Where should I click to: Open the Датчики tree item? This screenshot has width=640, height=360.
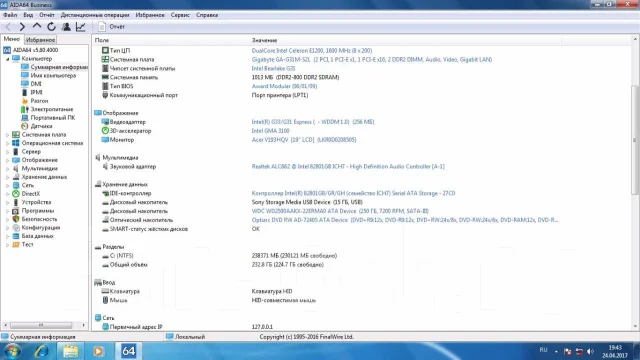point(37,126)
